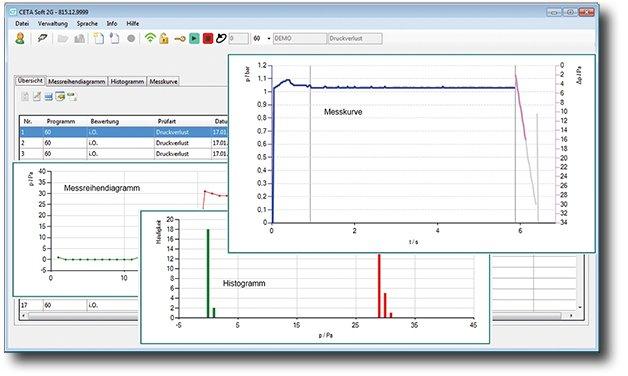Open the Datei menu
The image size is (628, 376).
tap(22, 24)
